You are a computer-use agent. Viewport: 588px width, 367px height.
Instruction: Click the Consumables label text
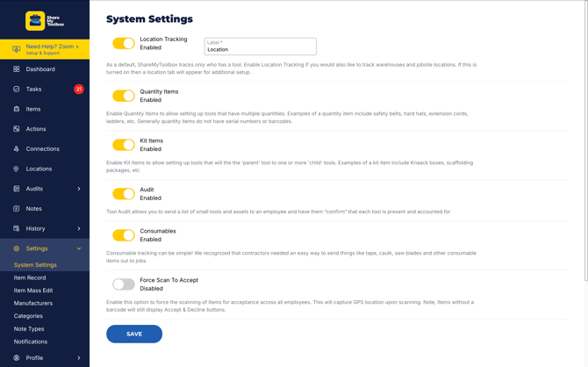tap(158, 231)
